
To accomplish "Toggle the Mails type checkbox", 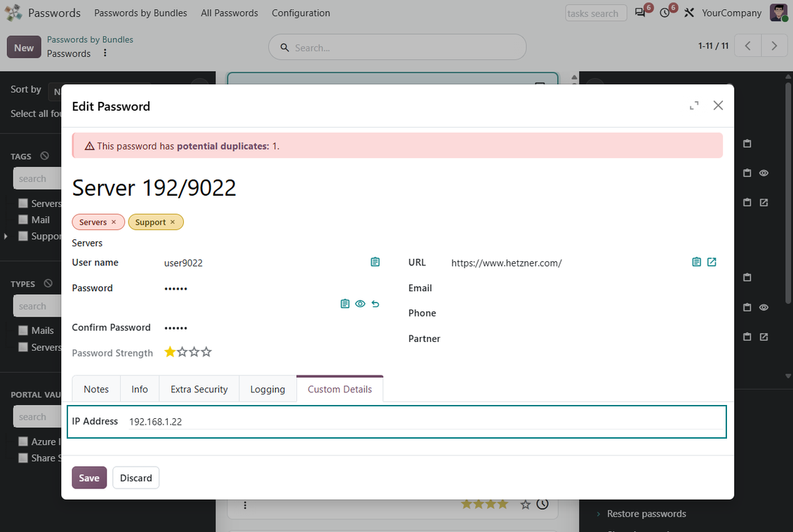I will click(22, 331).
